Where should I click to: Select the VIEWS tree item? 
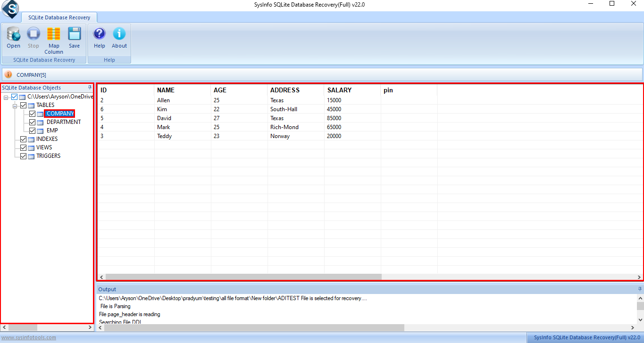[44, 147]
